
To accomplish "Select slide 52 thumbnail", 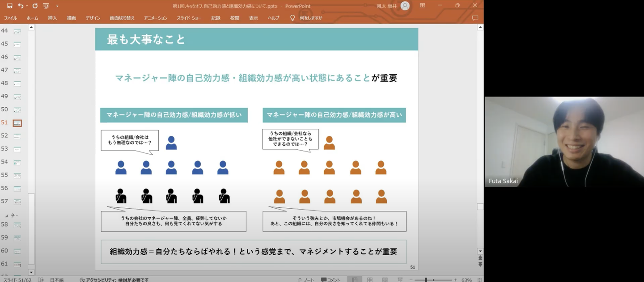I will [17, 136].
